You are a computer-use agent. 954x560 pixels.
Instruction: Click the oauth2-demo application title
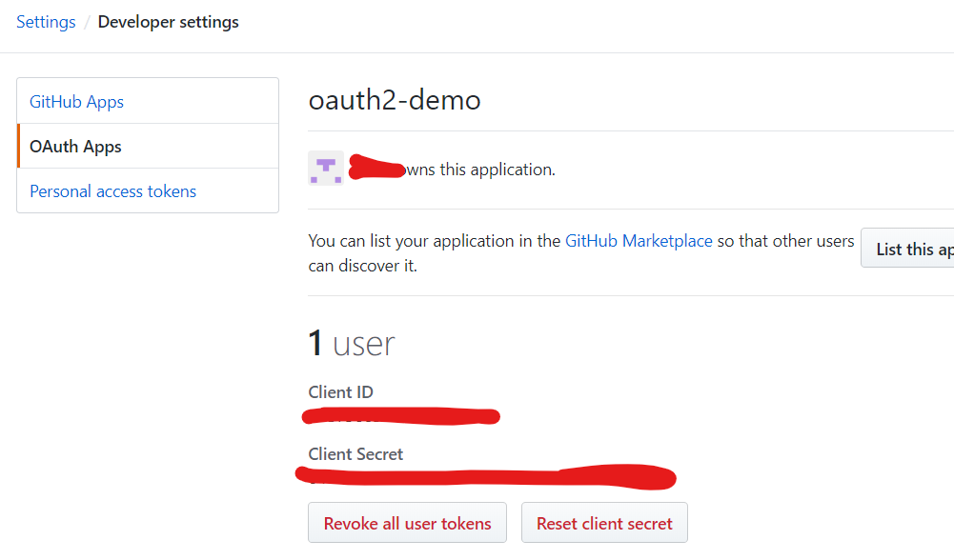[394, 99]
